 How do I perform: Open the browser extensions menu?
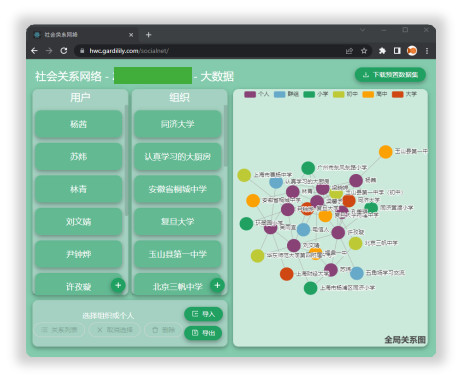(x=382, y=51)
